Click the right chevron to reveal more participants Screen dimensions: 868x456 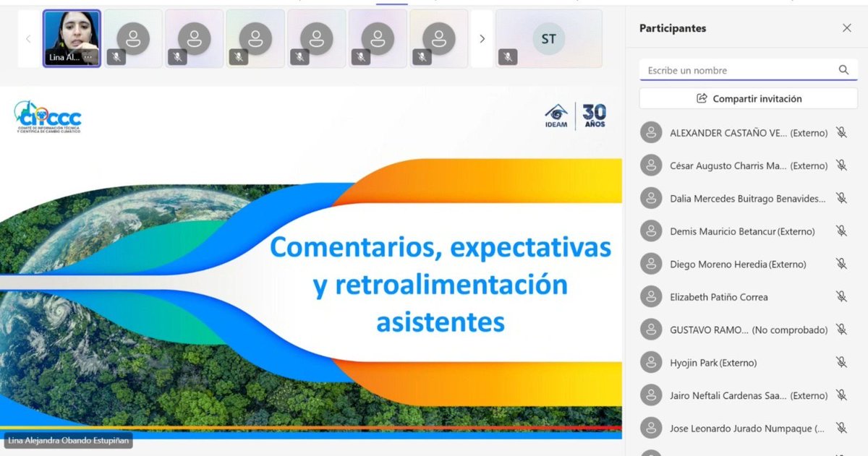point(482,39)
